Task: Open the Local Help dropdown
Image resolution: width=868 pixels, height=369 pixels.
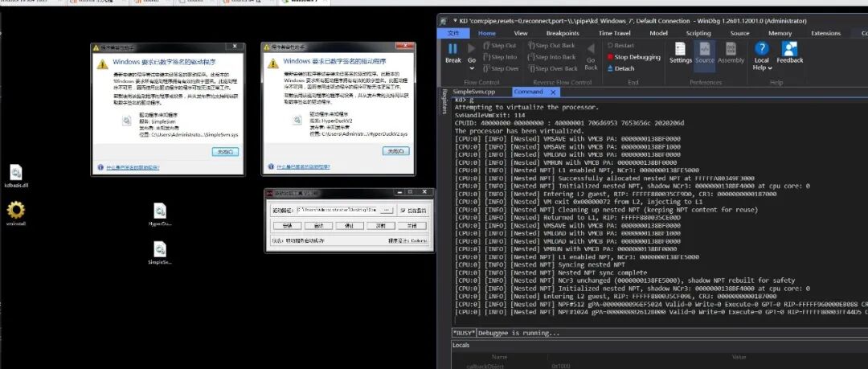Action: [762, 56]
